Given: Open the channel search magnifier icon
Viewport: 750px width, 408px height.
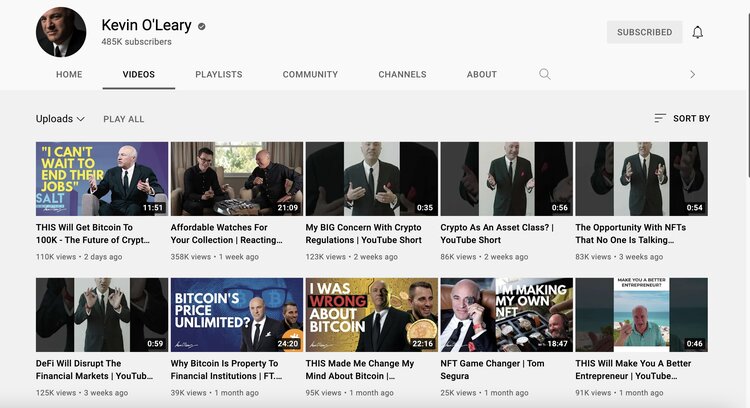Looking at the screenshot, I should tap(544, 74).
